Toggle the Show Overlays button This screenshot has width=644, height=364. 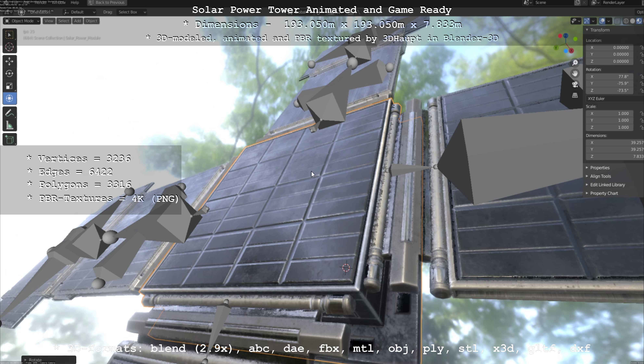(x=602, y=21)
